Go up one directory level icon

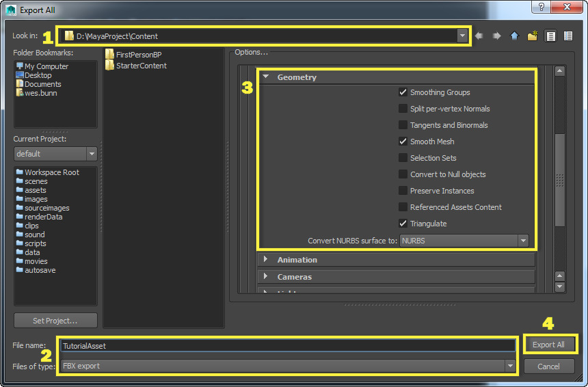point(514,36)
